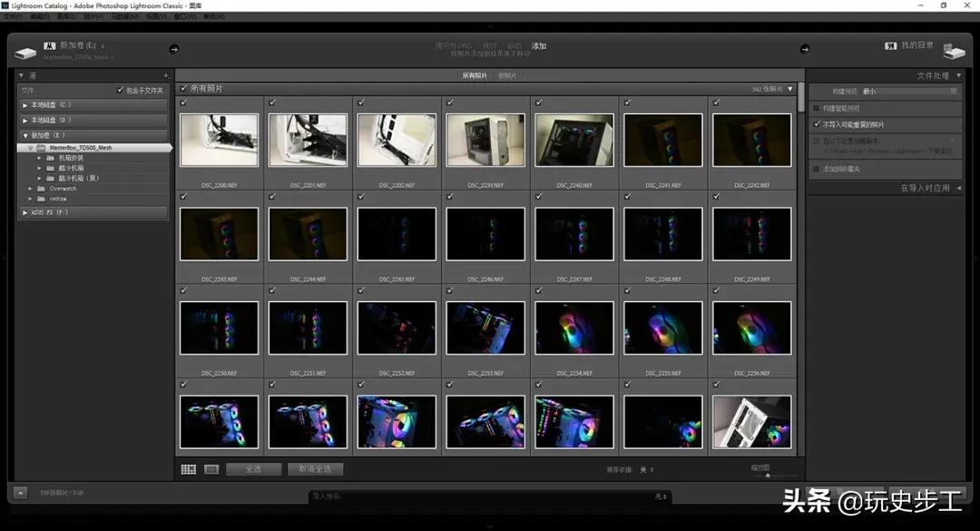Open the 文件(F) menu
Image resolution: width=980 pixels, height=531 pixels.
(13, 17)
